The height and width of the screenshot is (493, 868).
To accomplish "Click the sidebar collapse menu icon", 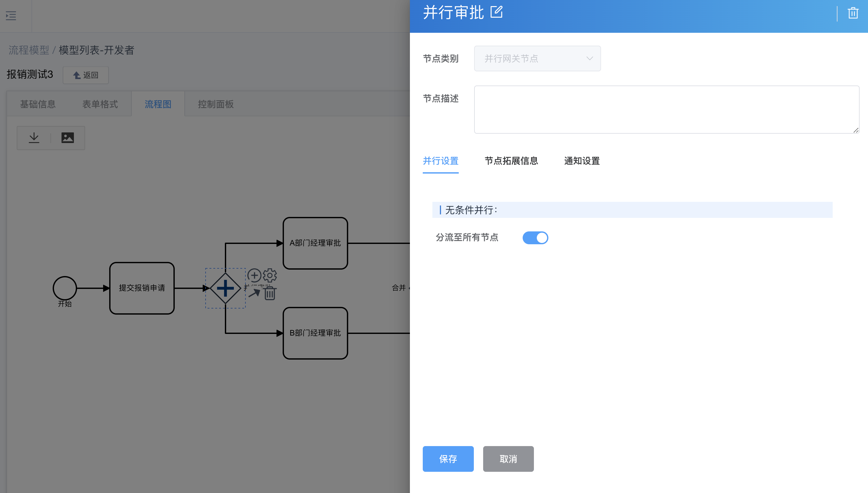I will coord(11,15).
